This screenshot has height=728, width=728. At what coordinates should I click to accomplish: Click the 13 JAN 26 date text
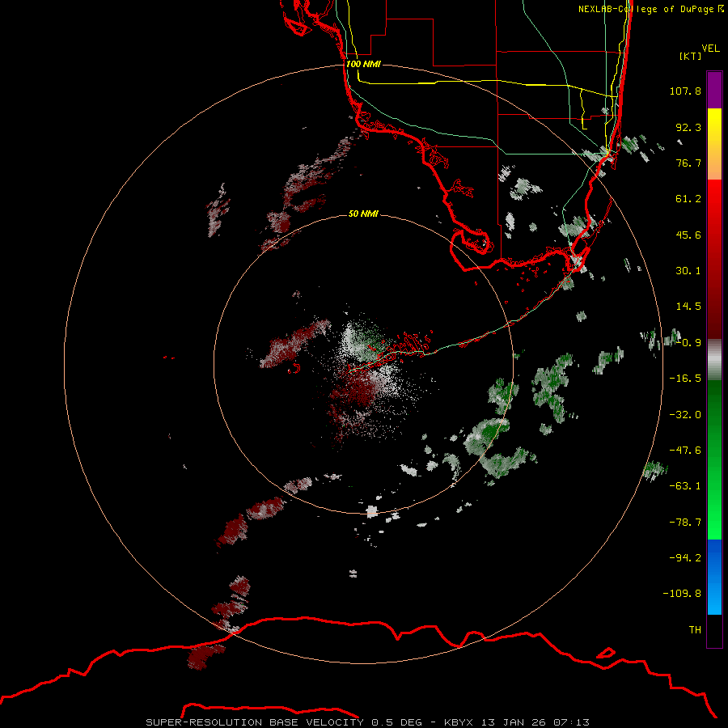(514, 722)
